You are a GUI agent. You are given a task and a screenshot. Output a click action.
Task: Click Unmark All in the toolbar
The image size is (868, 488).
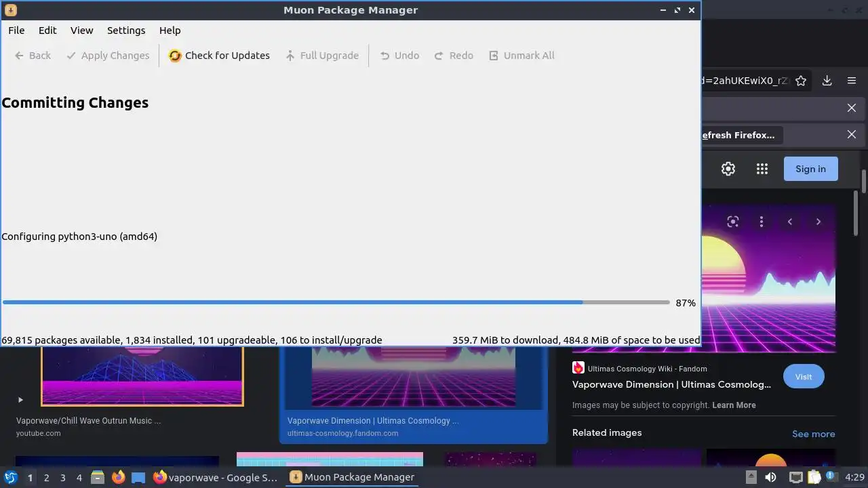521,56
